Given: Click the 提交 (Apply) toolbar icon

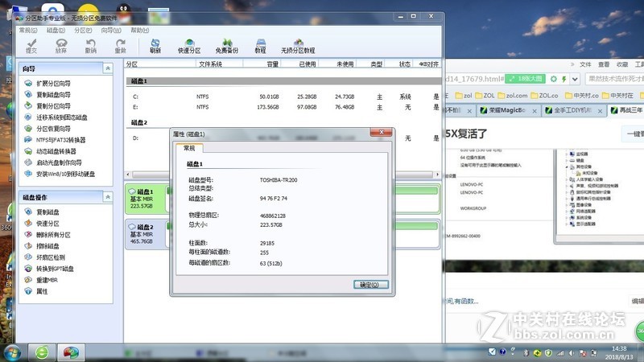Looking at the screenshot, I should (31, 46).
